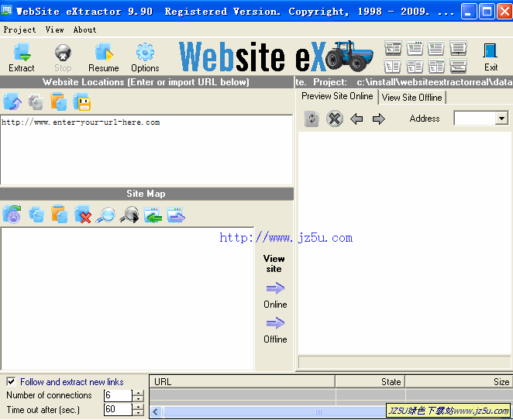Viewport: 513px width, 420px height.
Task: Import URLs with the blue up-arrow icon
Action: (x=12, y=102)
